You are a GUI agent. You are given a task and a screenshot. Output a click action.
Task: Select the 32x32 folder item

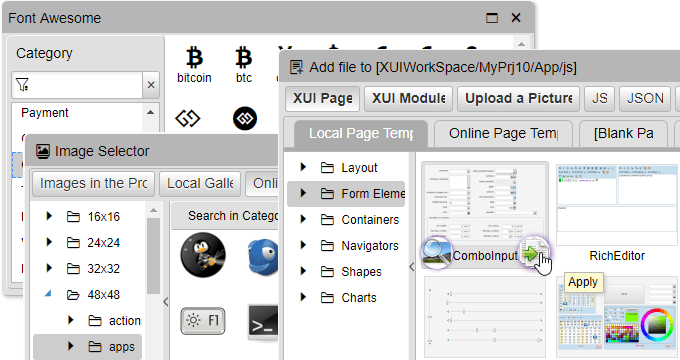tap(88, 268)
